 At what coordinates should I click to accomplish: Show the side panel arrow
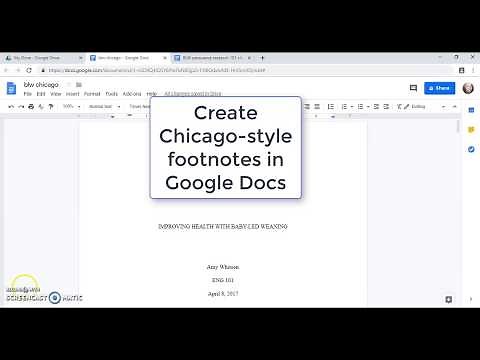(x=471, y=299)
